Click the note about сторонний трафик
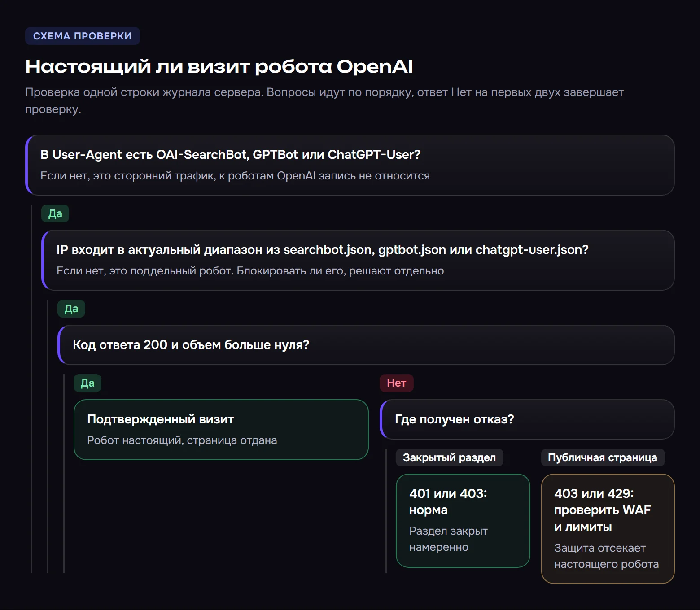Image resolution: width=700 pixels, height=610 pixels. (235, 176)
